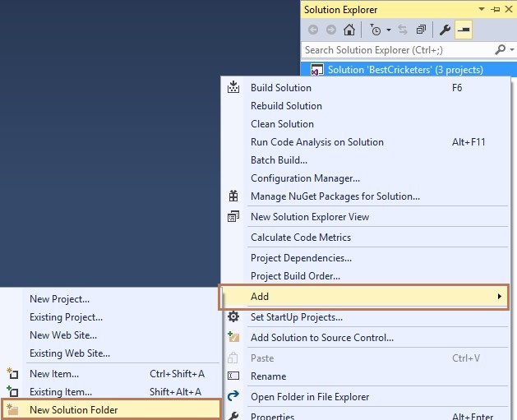Choose Existing Web Site...
Image resolution: width=517 pixels, height=420 pixels.
111,353
